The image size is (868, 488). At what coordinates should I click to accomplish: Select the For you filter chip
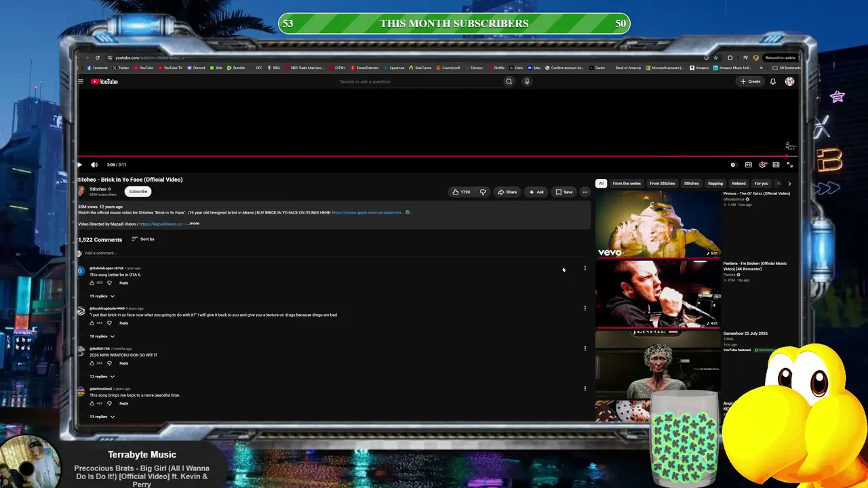click(762, 184)
